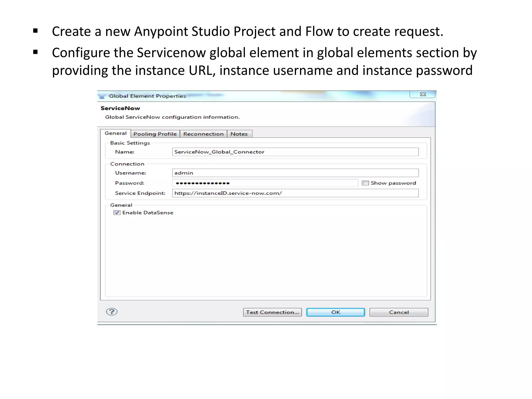Focus the Username field containing admin
Screen dimensions: 532x399
tap(295, 173)
